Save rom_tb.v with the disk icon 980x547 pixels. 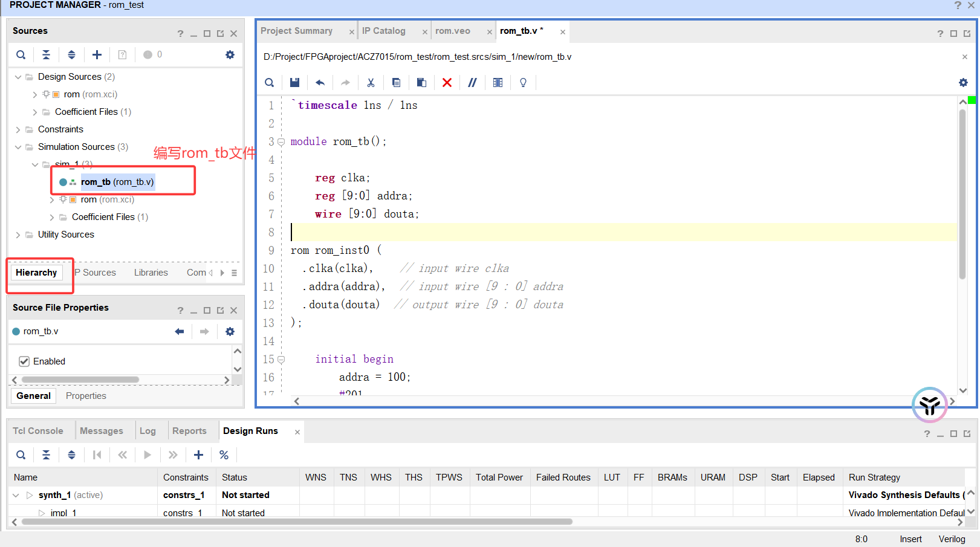click(x=294, y=83)
